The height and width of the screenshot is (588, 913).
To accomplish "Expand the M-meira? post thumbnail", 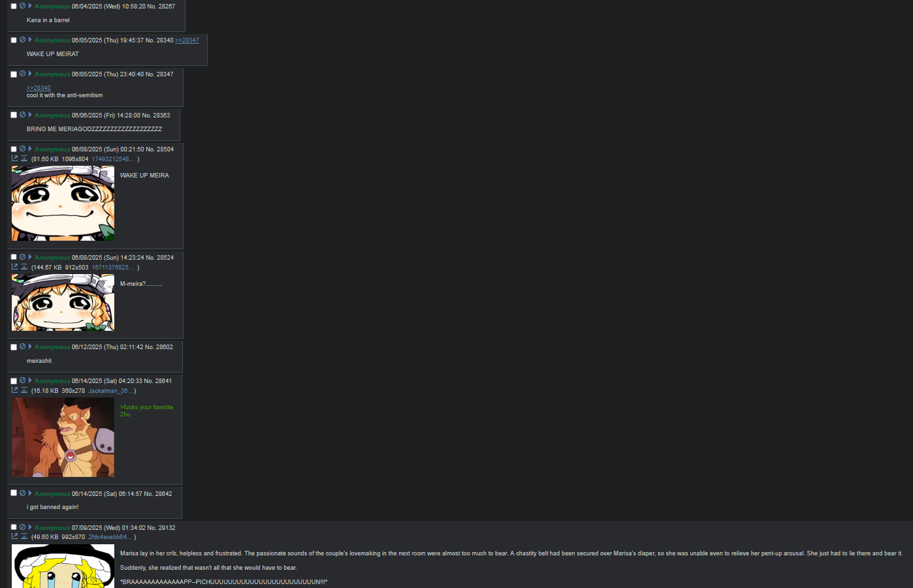I will coord(63,302).
